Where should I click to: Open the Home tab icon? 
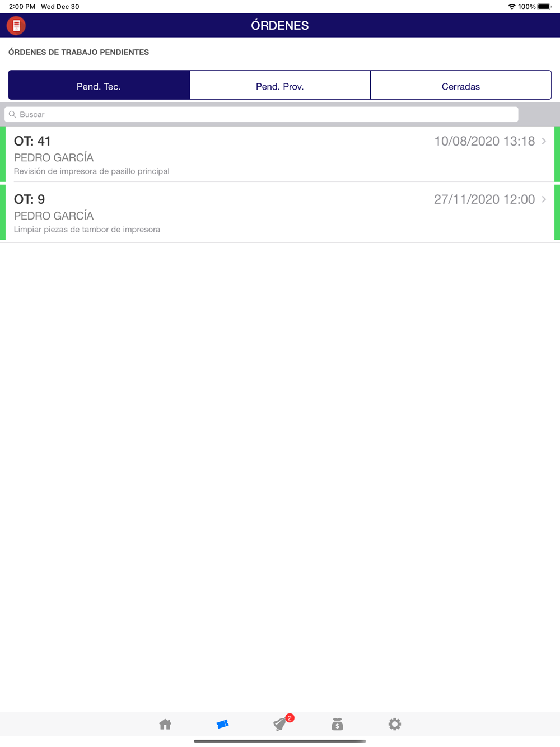[165, 724]
